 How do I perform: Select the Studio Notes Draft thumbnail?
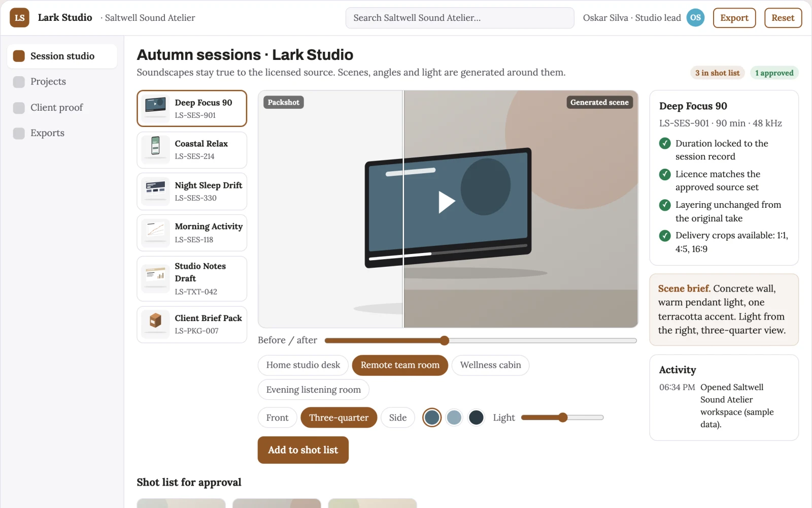(x=155, y=278)
